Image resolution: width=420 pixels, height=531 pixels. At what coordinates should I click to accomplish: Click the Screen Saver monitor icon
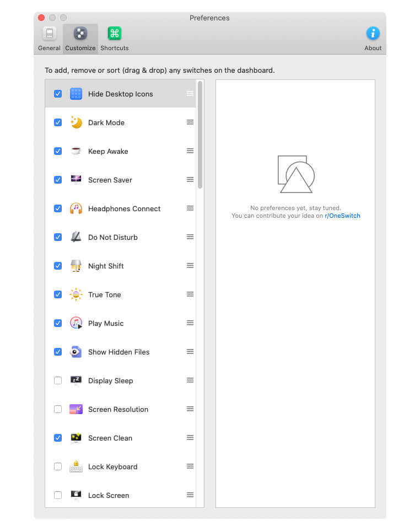coord(76,179)
